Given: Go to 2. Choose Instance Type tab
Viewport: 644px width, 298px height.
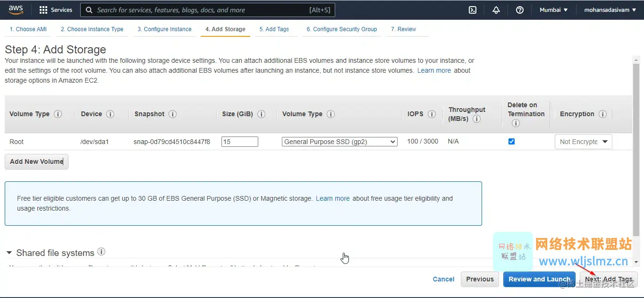Looking at the screenshot, I should click(92, 29).
